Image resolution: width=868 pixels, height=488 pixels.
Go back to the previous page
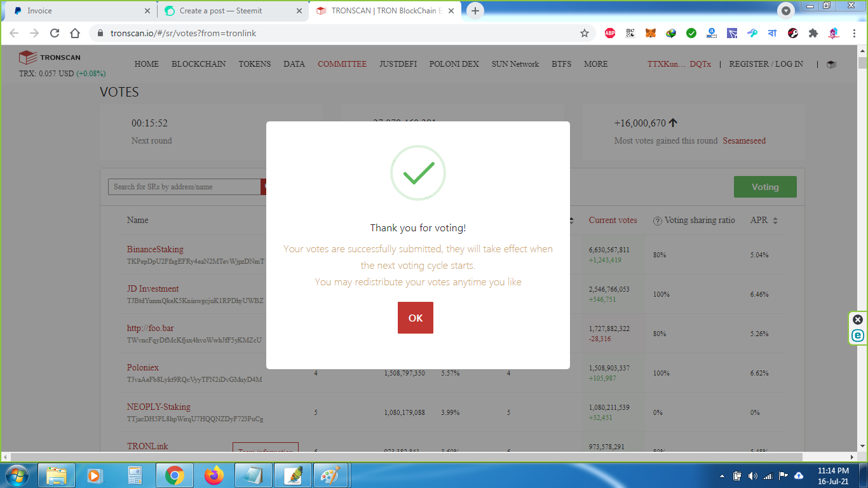[x=14, y=33]
